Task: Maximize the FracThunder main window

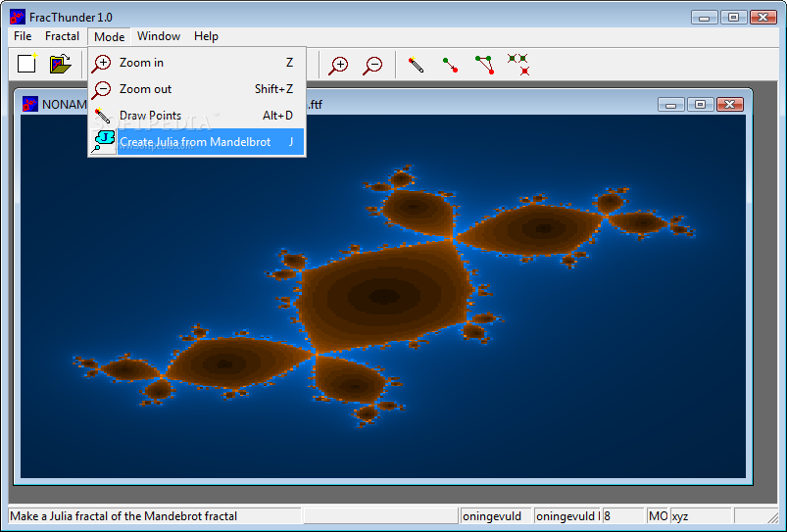Action: [x=733, y=17]
